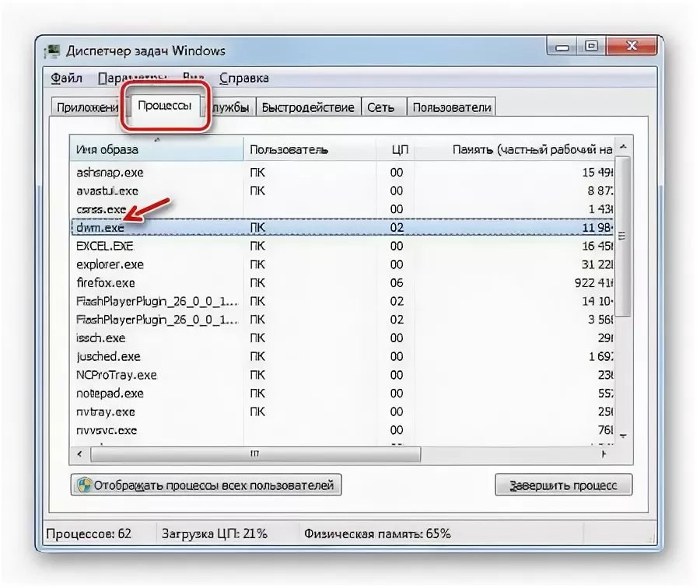Select the explorer.exe process row
The image size is (700, 588).
(342, 264)
